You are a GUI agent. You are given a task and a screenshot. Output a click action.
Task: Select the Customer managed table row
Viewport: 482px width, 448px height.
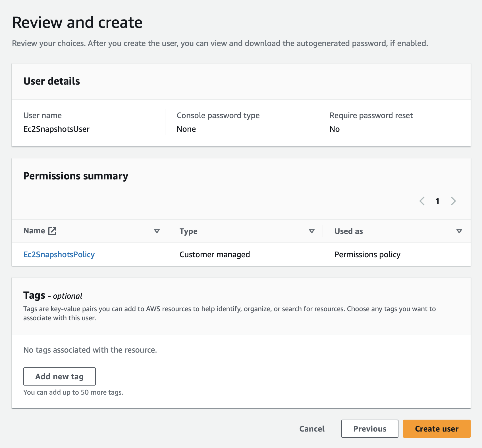click(215, 254)
